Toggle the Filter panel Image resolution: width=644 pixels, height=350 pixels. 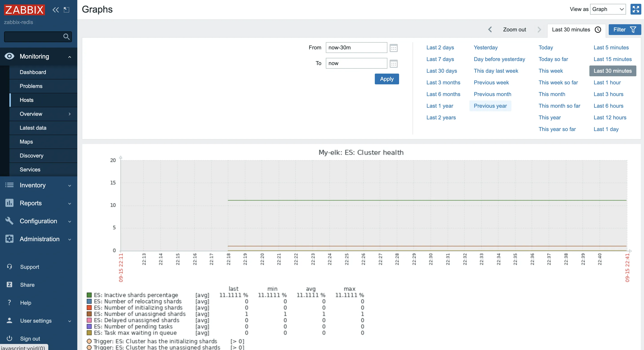624,29
